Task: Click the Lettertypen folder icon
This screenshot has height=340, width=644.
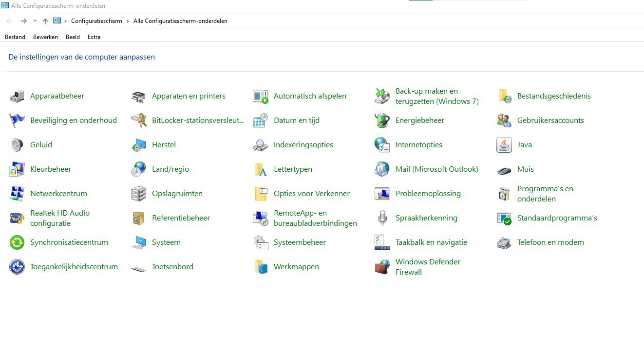Action: coord(261,169)
